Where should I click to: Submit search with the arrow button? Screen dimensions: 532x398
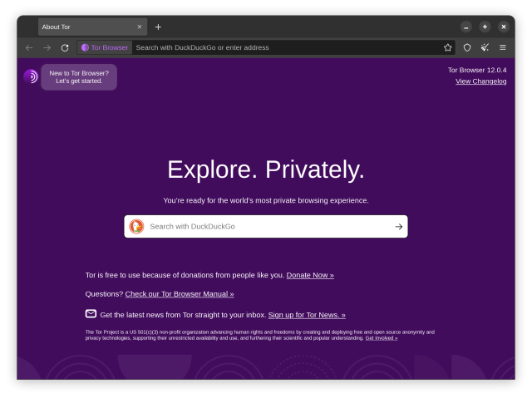coord(399,227)
